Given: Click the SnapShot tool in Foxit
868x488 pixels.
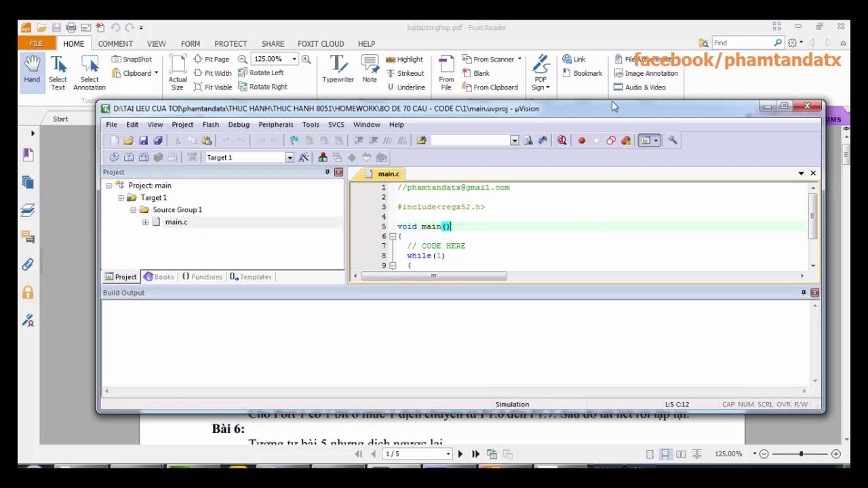Looking at the screenshot, I should (x=132, y=59).
